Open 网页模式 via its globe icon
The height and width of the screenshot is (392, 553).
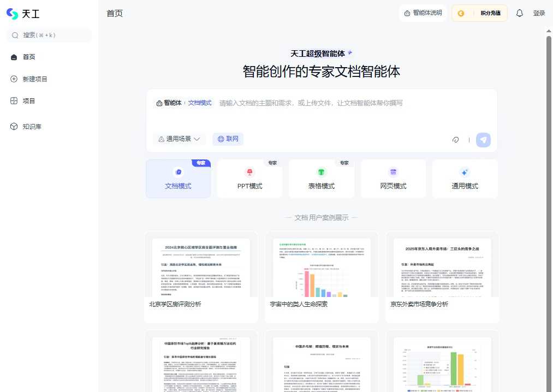click(x=393, y=172)
